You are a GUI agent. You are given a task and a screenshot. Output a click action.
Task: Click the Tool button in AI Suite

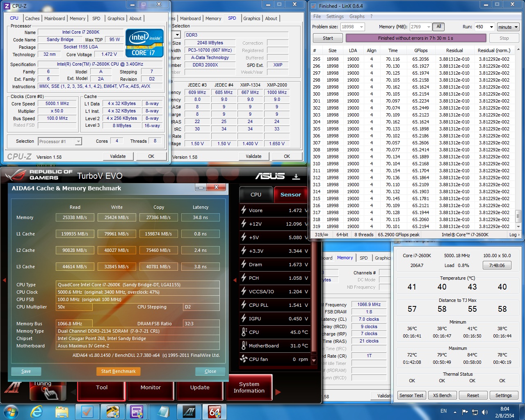click(102, 387)
